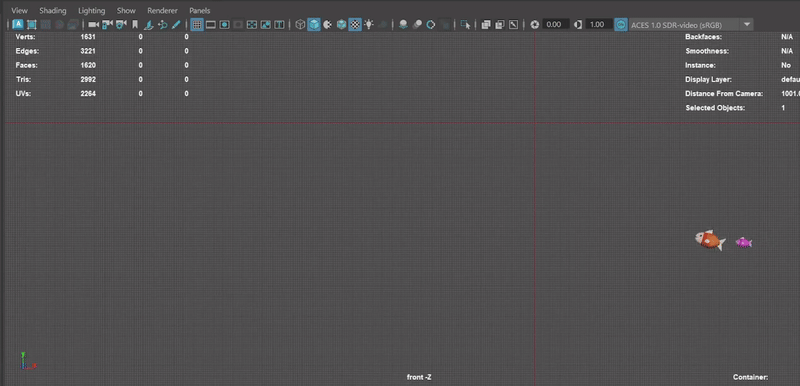800x386 pixels.
Task: Click the blue 'A' icon in panel toolbar
Action: coord(18,24)
